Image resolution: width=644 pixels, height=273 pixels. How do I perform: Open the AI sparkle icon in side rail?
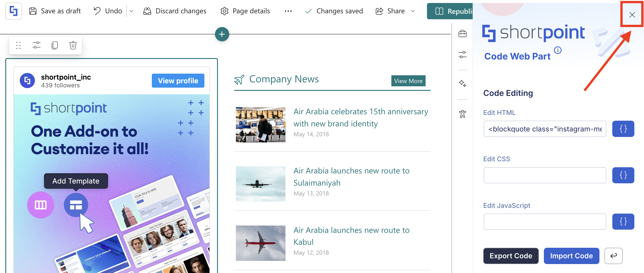coord(462,83)
